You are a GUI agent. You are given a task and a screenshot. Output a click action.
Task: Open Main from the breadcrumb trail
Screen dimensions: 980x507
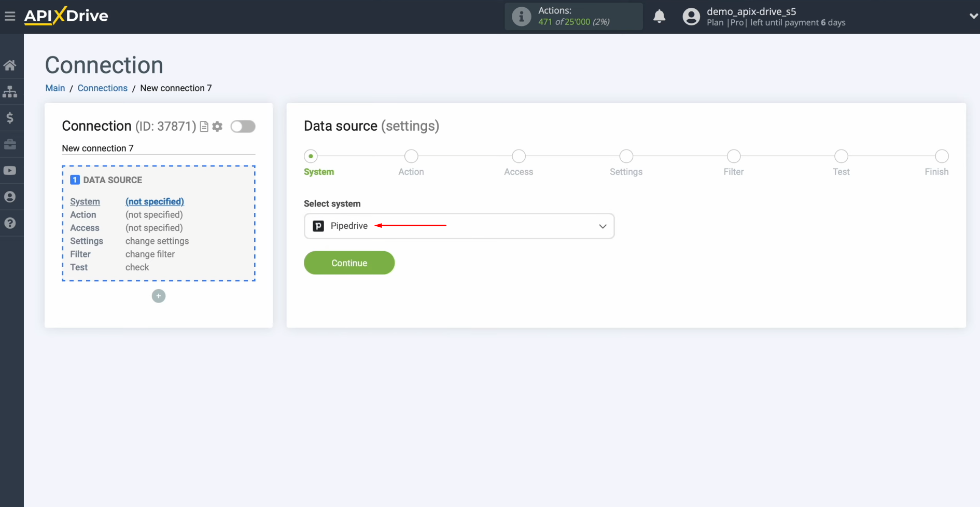coord(54,88)
